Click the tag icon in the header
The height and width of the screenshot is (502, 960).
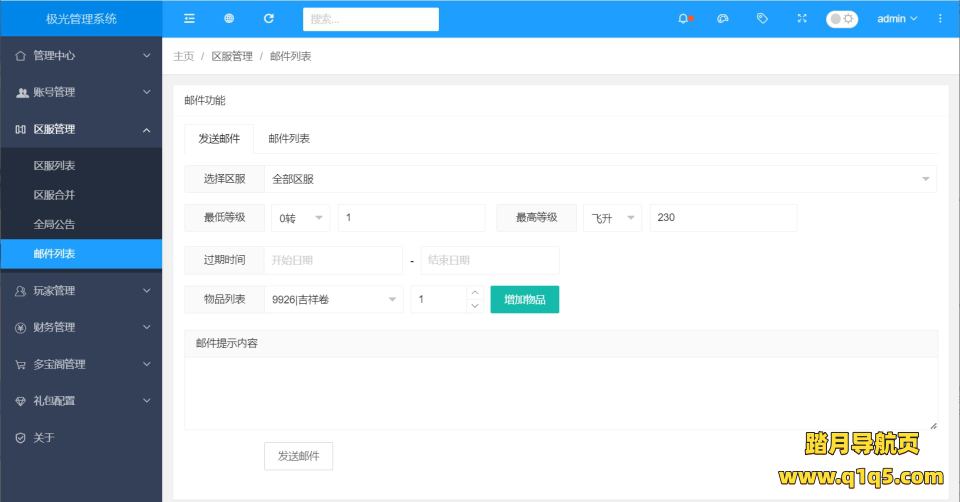[762, 18]
